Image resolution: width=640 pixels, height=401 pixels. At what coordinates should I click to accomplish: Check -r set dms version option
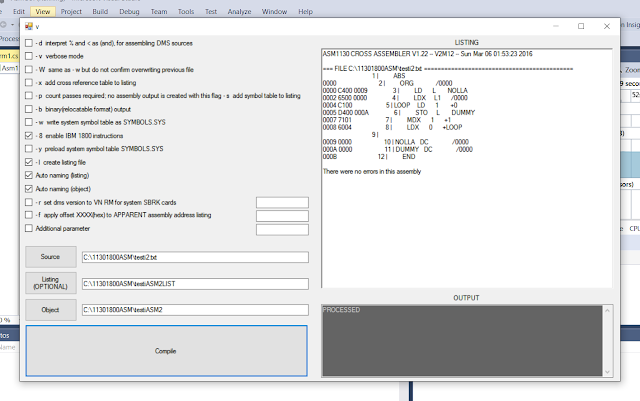[x=29, y=202]
